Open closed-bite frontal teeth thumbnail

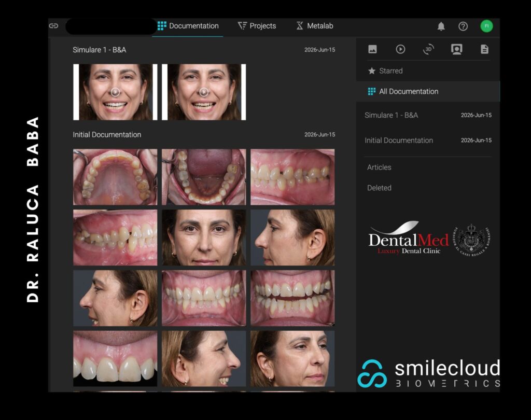[204, 298]
